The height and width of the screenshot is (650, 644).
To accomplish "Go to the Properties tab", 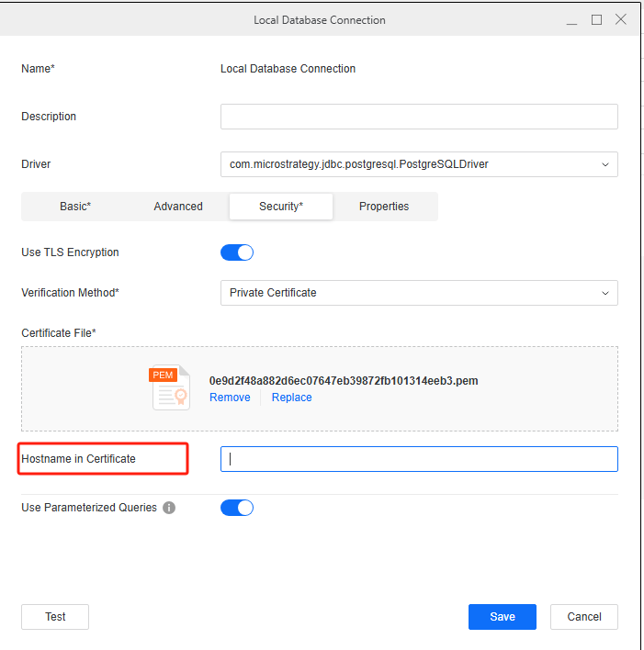I will click(x=384, y=207).
